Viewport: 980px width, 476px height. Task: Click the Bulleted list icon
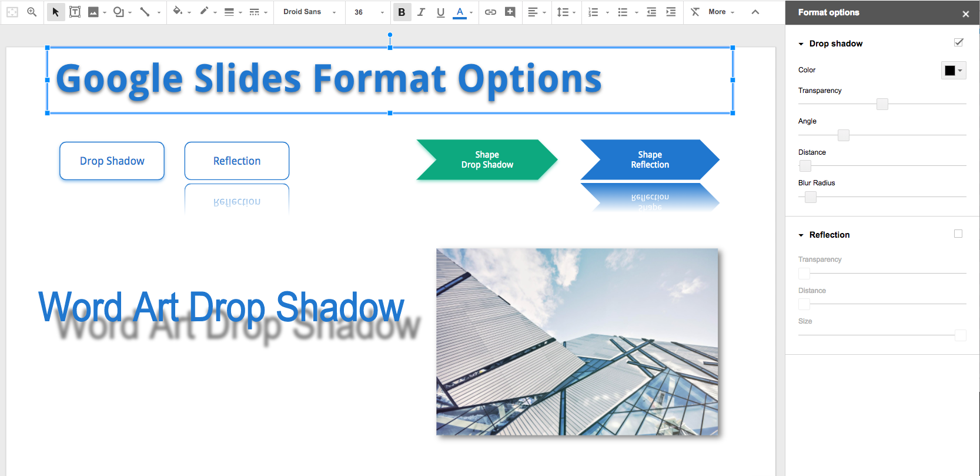[623, 12]
